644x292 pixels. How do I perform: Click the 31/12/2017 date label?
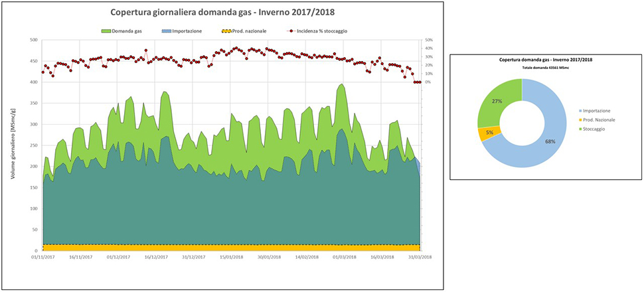click(194, 257)
